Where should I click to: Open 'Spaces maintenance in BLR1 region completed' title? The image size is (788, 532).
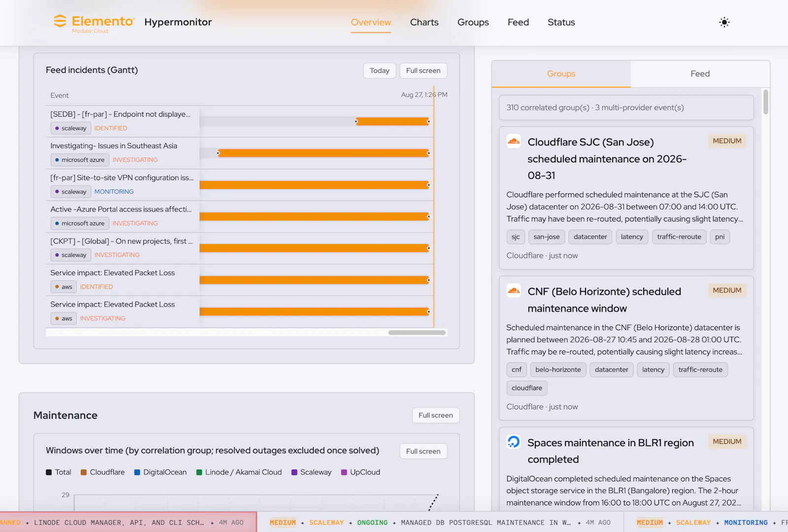point(611,451)
